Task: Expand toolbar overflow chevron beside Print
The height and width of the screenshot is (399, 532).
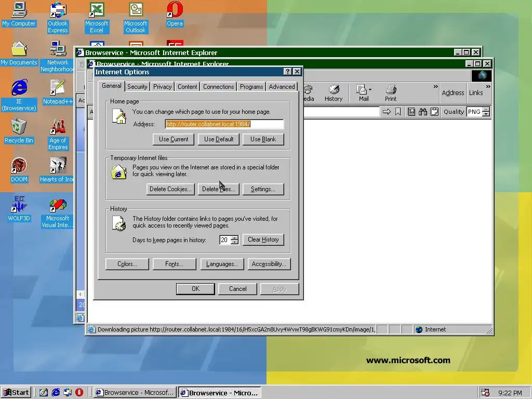Action: tap(436, 87)
